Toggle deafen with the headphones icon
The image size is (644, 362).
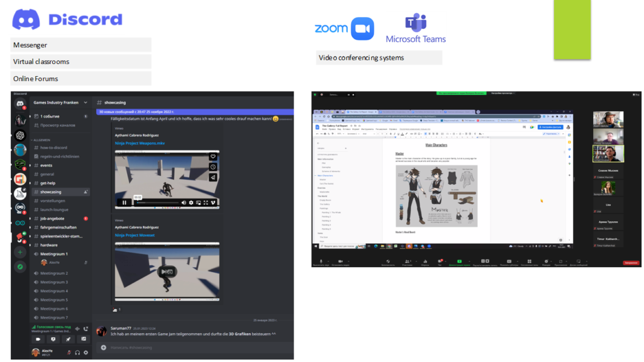click(x=77, y=352)
